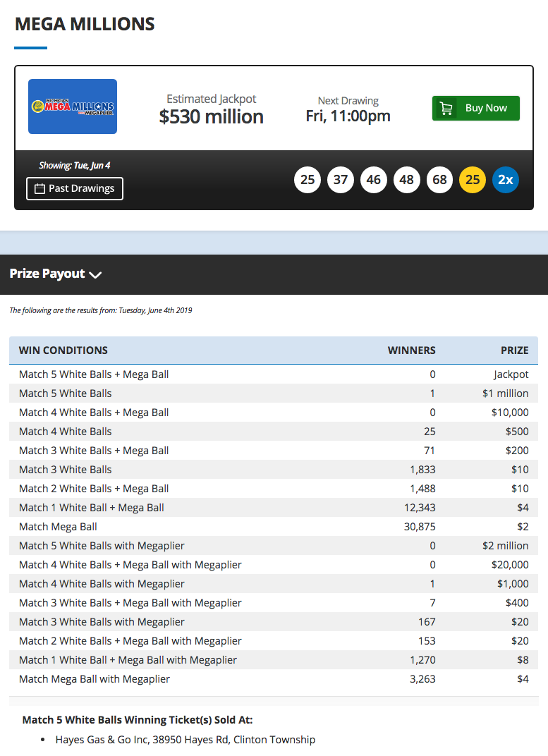Click row Match 5 White Balls with Megaplier
The width and height of the screenshot is (548, 756).
[274, 546]
